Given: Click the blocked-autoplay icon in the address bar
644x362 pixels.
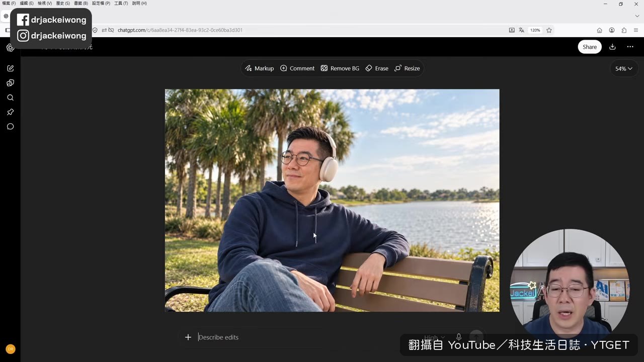Looking at the screenshot, I should [111, 30].
